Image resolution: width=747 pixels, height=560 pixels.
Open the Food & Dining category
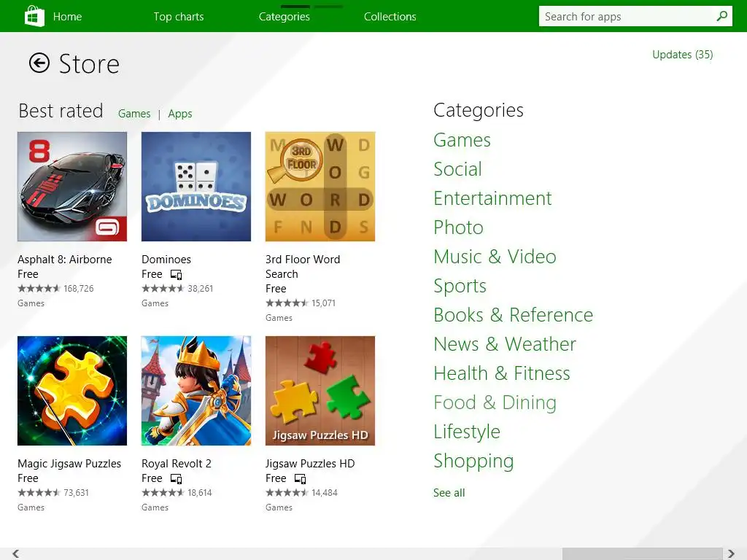coord(495,402)
